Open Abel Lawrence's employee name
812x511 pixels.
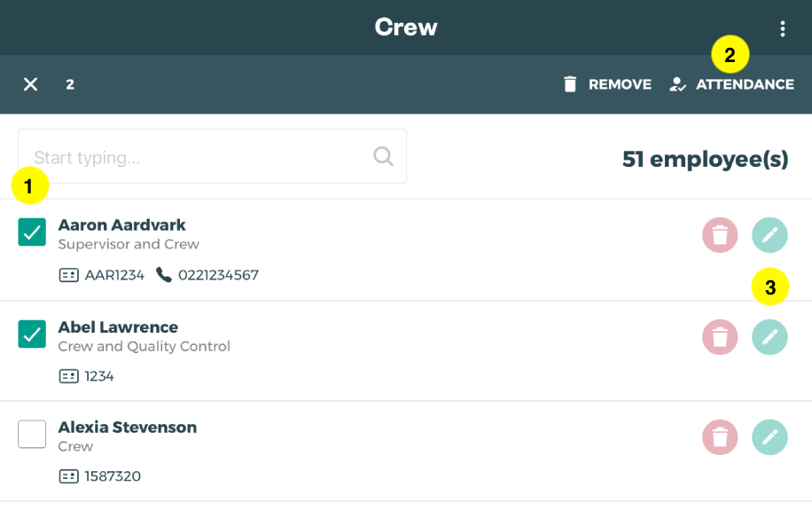[x=118, y=327]
